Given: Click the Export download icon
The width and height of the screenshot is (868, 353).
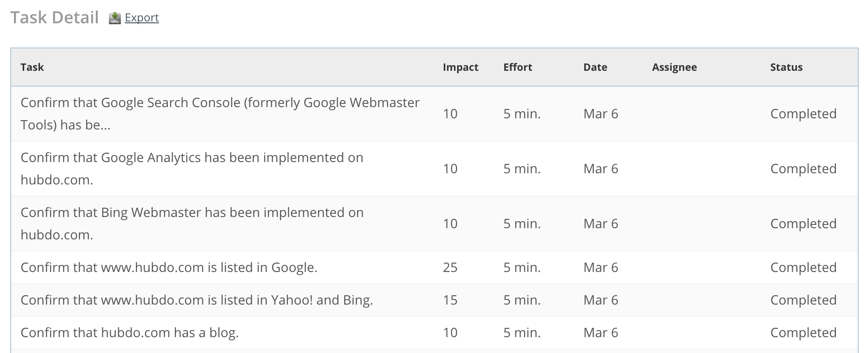Looking at the screenshot, I should [x=114, y=18].
